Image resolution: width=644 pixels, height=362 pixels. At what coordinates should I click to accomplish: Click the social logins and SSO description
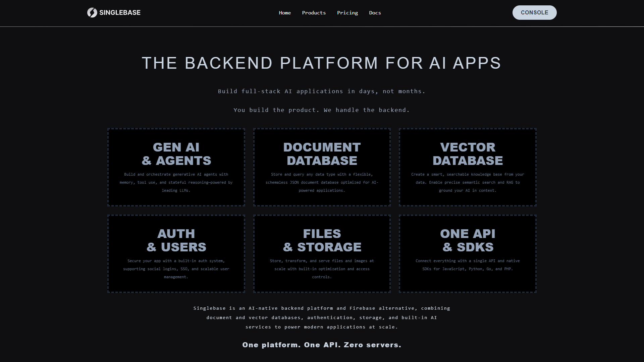[176, 269]
